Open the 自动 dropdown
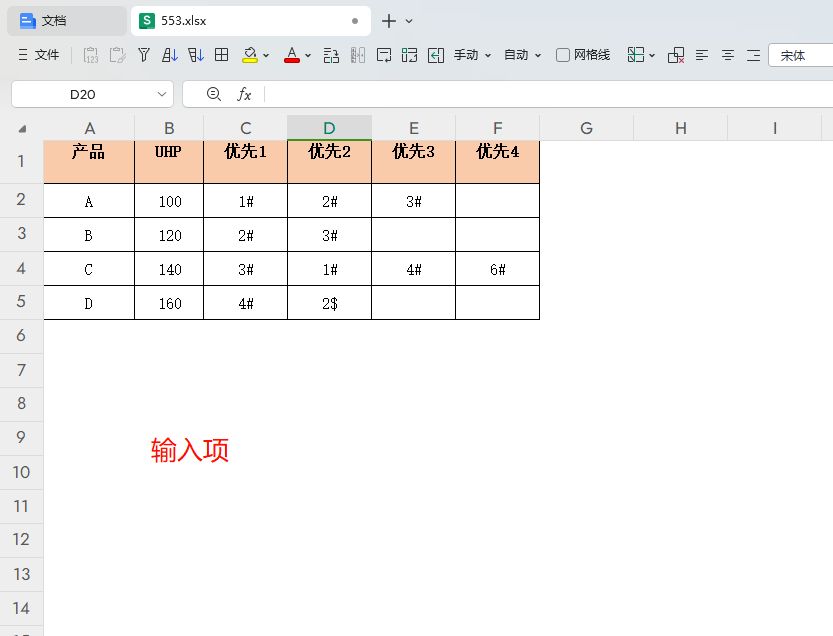The width and height of the screenshot is (833, 636). coord(522,55)
